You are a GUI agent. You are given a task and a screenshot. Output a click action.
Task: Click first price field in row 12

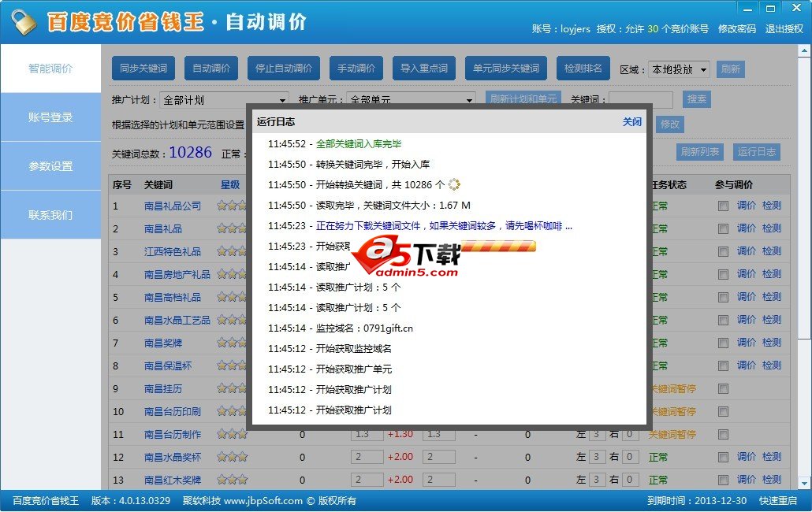[x=367, y=457]
